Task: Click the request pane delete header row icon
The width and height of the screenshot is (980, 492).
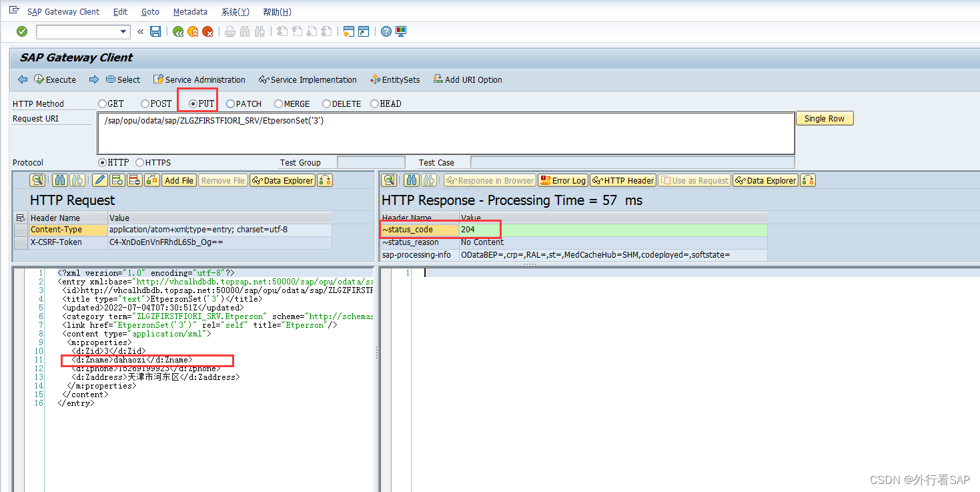Action: [x=134, y=180]
